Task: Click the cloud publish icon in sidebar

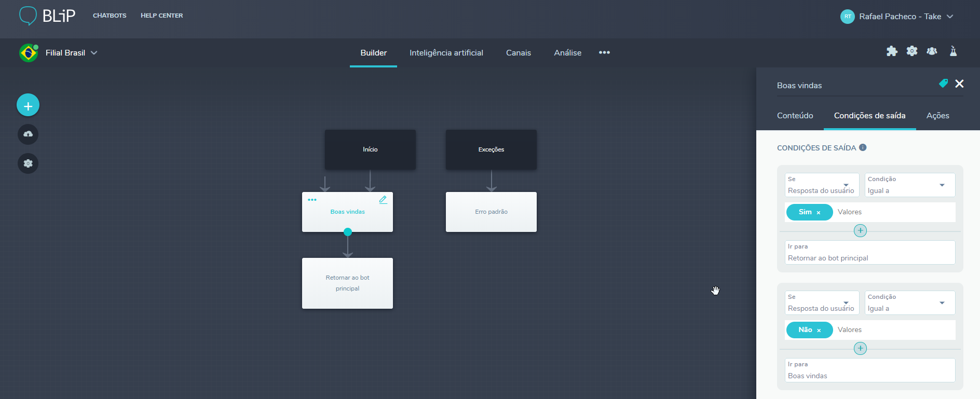Action: click(x=28, y=134)
